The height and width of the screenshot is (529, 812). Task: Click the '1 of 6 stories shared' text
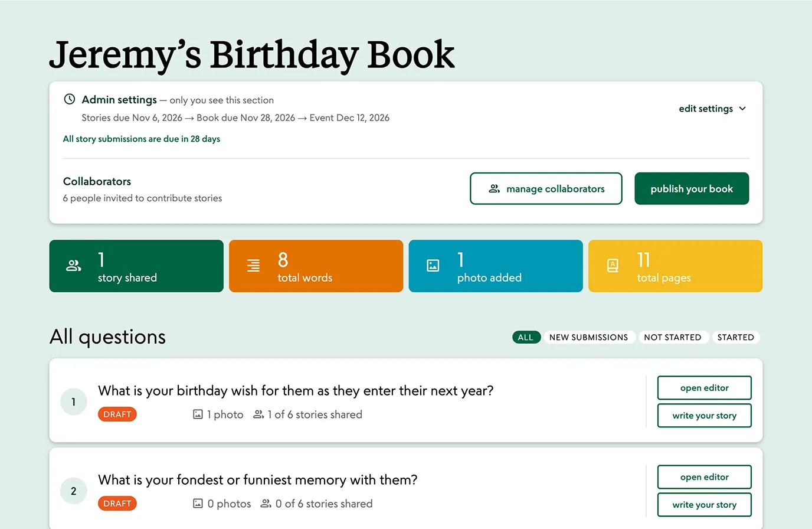[315, 414]
